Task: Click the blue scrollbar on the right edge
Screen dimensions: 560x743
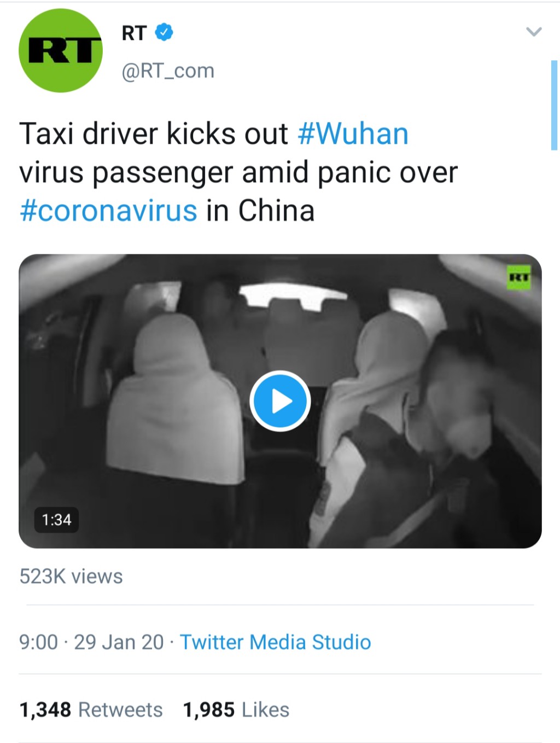Action: 554,105
